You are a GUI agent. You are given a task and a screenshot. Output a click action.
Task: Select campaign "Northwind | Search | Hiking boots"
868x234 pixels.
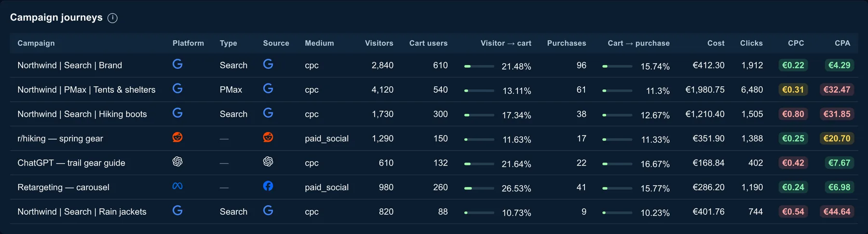82,114
